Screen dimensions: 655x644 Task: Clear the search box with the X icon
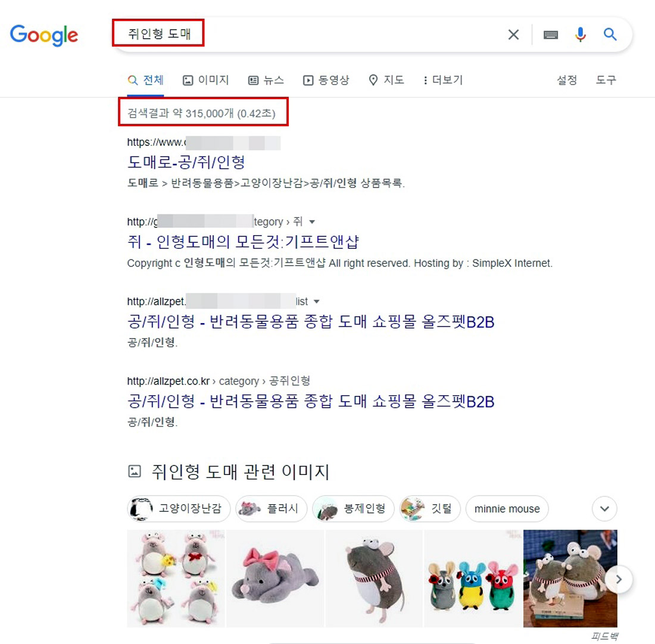coord(513,35)
